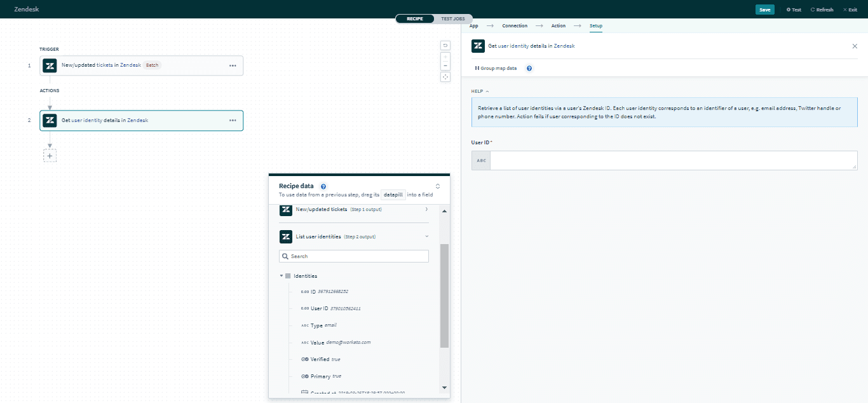Zoom in on the recipe canvas
The height and width of the screenshot is (403, 868).
tap(445, 57)
